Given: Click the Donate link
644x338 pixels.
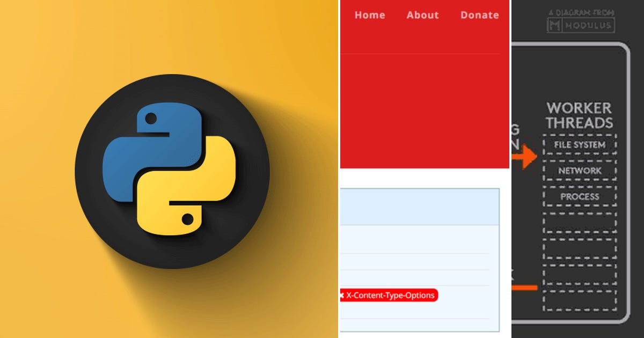Looking at the screenshot, I should click(479, 15).
